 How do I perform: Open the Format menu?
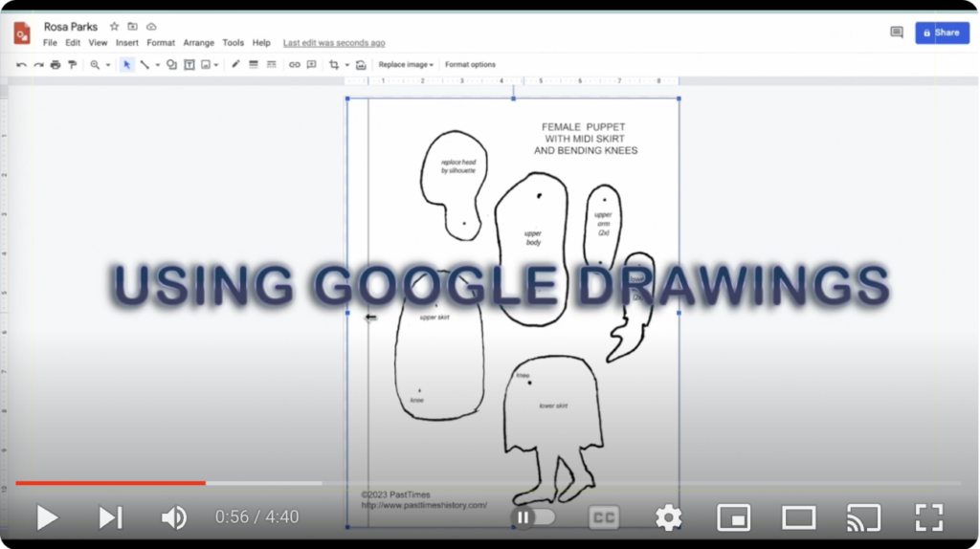point(161,43)
